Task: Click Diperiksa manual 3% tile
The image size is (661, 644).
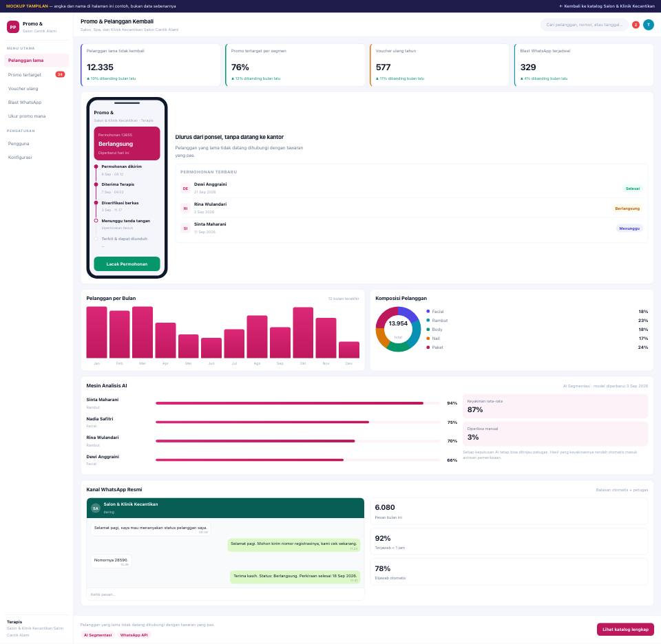Action: (x=555, y=433)
